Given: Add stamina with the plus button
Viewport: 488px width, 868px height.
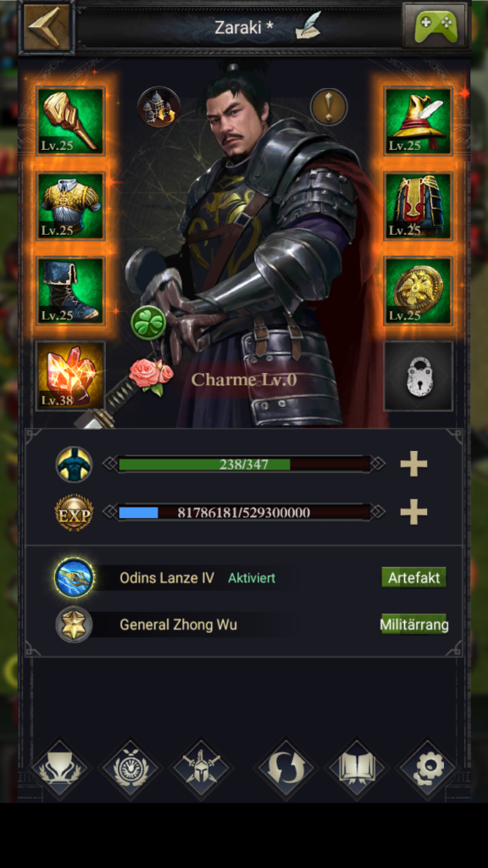Looking at the screenshot, I should point(413,464).
